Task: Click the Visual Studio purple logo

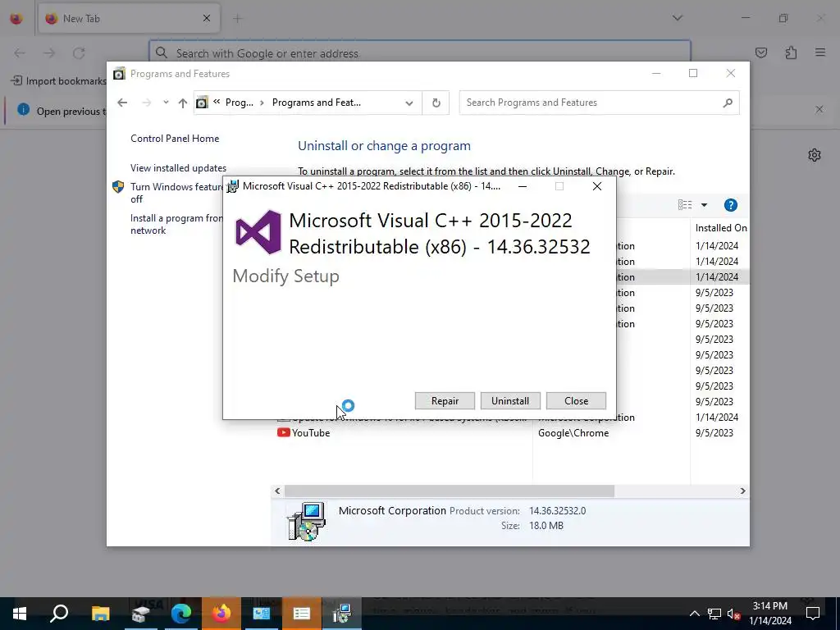Action: [258, 232]
